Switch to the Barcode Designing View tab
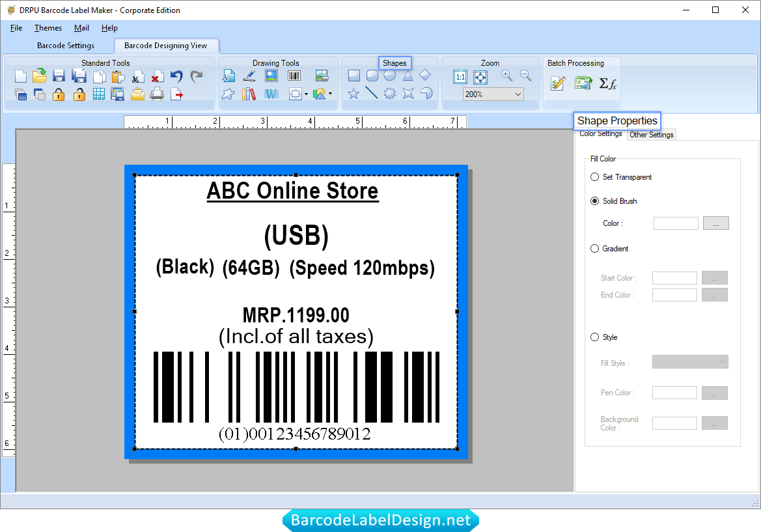 (166, 46)
